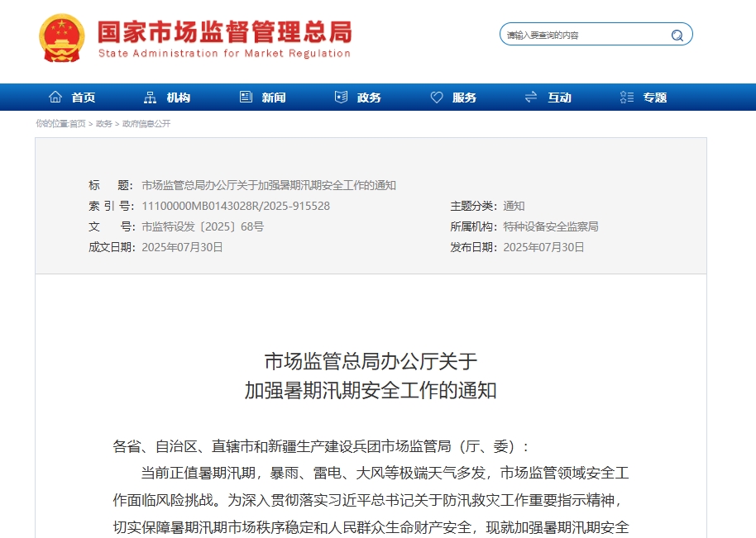Select the 专题 navigation item

[655, 98]
